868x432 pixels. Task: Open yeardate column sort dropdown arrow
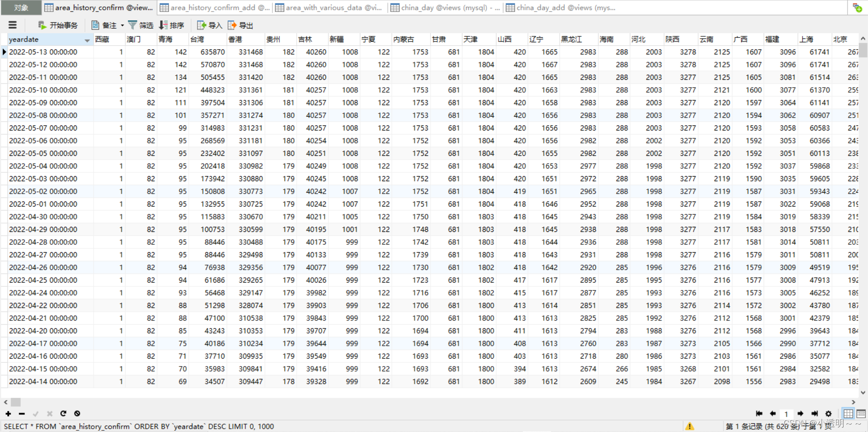coord(87,41)
